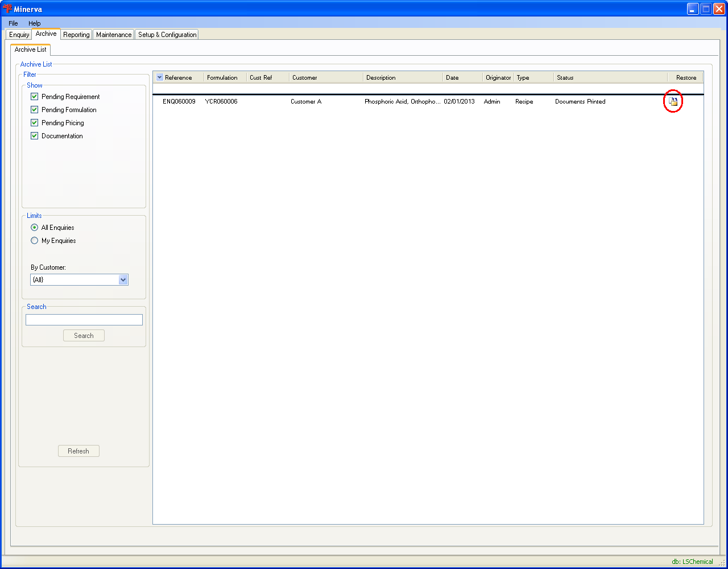Image resolution: width=728 pixels, height=569 pixels.
Task: Click the Minerva application icon in title bar
Action: [7, 9]
